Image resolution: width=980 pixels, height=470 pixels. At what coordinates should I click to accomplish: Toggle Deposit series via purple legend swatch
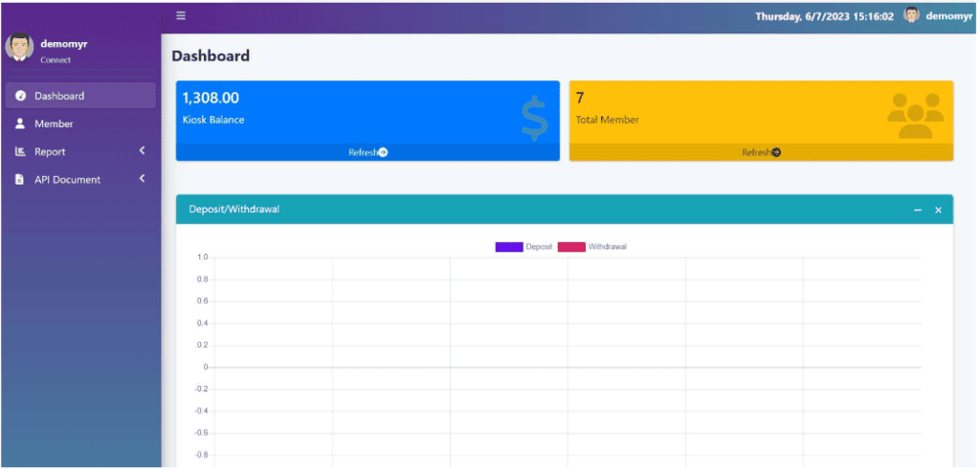(x=508, y=247)
